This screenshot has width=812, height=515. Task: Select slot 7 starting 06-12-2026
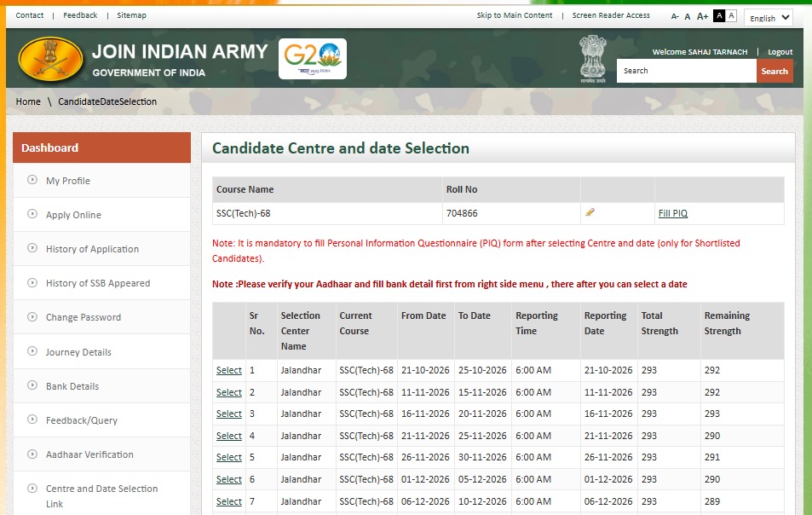coord(229,502)
